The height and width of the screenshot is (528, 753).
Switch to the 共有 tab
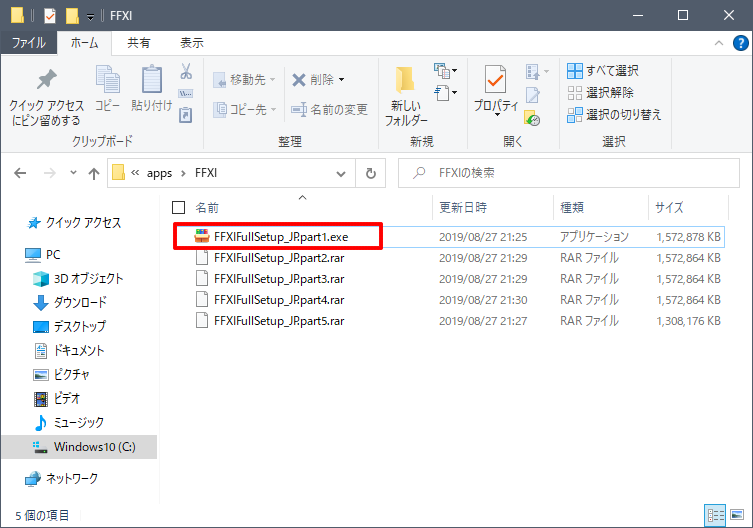coord(139,43)
